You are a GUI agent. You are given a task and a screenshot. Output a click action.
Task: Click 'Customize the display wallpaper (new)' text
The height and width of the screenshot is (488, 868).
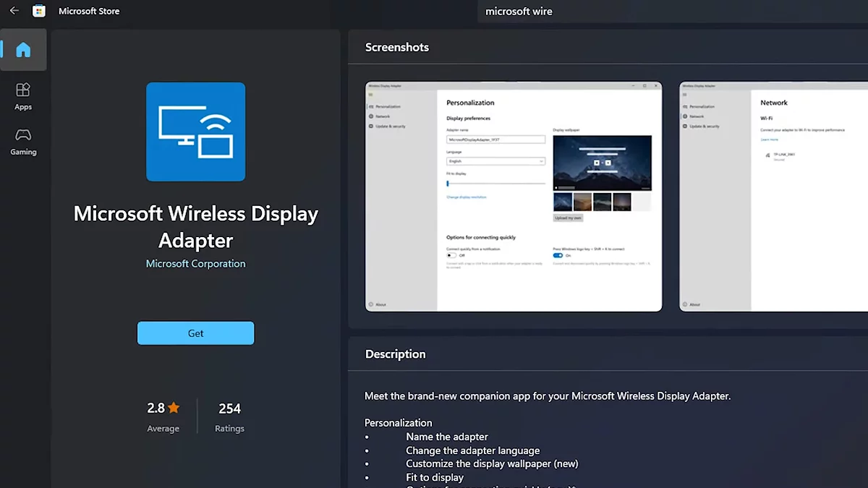click(x=492, y=463)
